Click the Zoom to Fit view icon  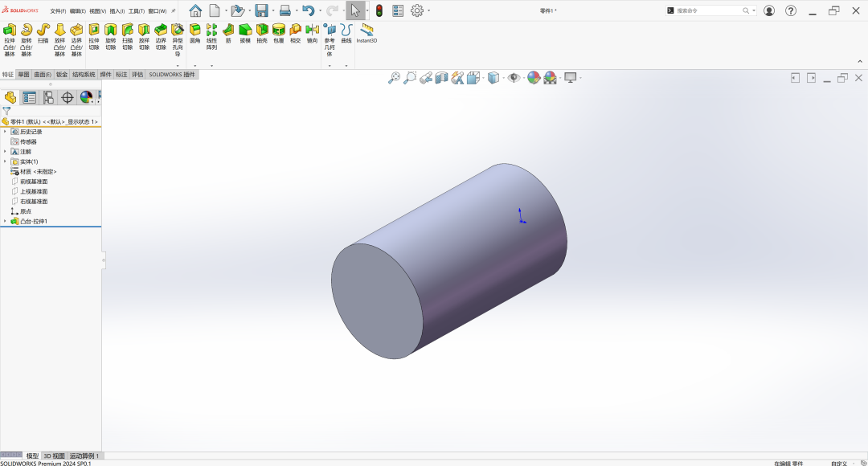pos(394,78)
